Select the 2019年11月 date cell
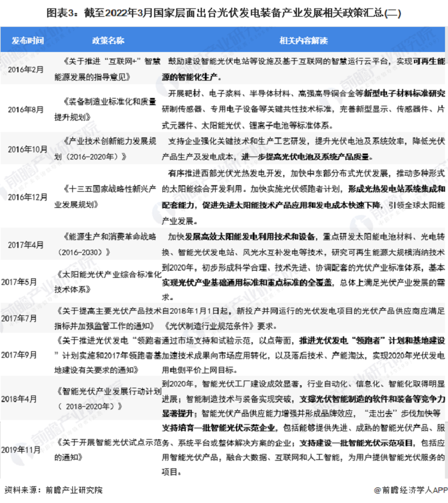The image size is (448, 503). (x=21, y=450)
